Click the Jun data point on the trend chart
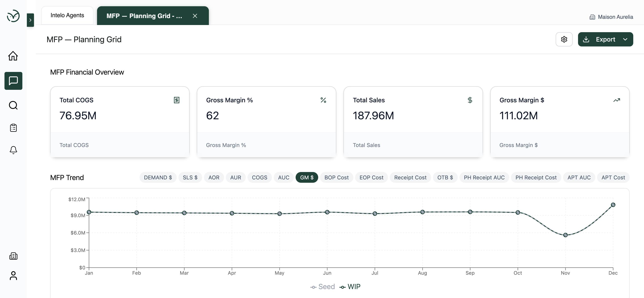 [327, 212]
